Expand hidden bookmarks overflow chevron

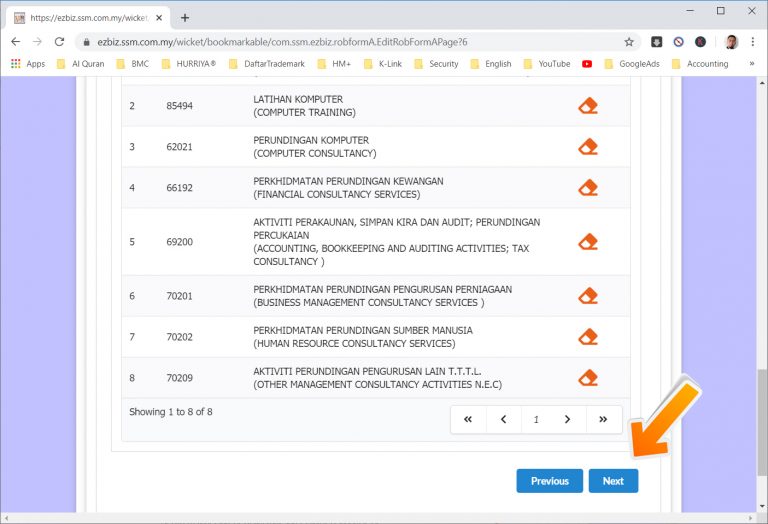(x=752, y=64)
